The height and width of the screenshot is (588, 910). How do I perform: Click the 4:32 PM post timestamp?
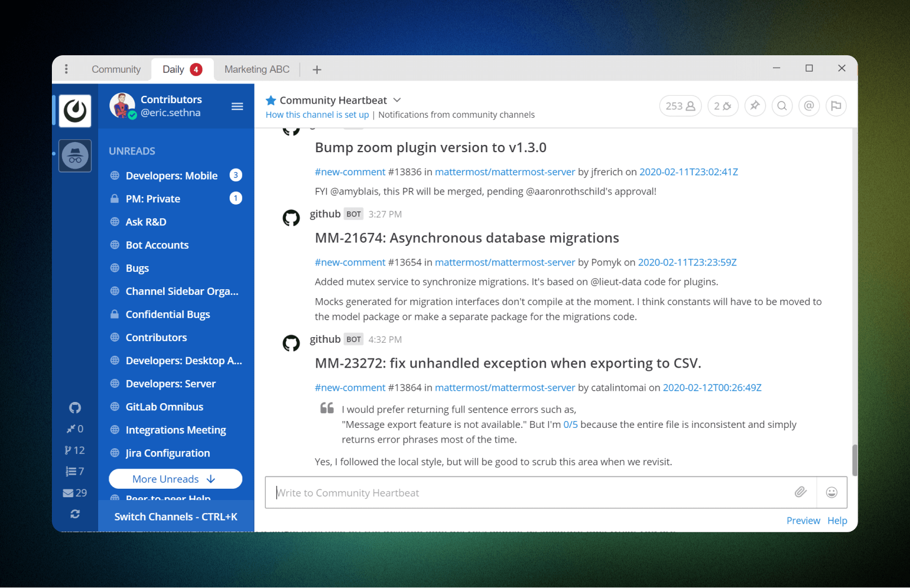click(385, 339)
